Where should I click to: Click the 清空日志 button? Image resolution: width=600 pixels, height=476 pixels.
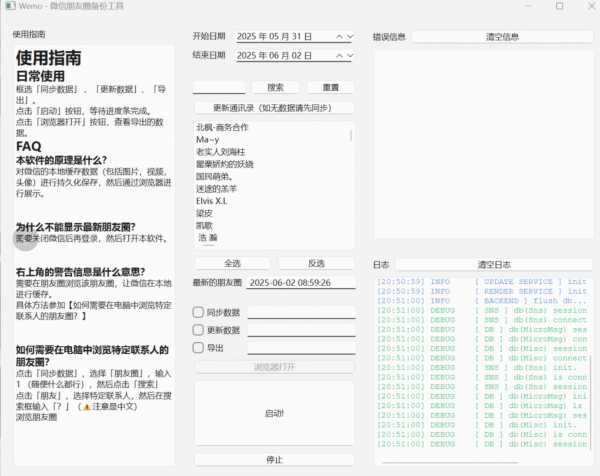click(494, 264)
